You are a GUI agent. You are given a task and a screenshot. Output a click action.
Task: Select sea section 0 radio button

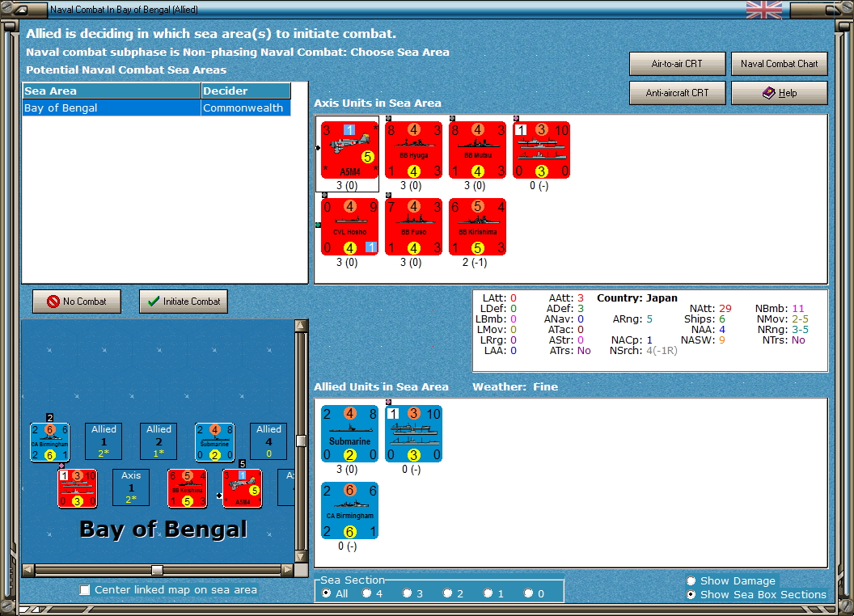click(528, 593)
